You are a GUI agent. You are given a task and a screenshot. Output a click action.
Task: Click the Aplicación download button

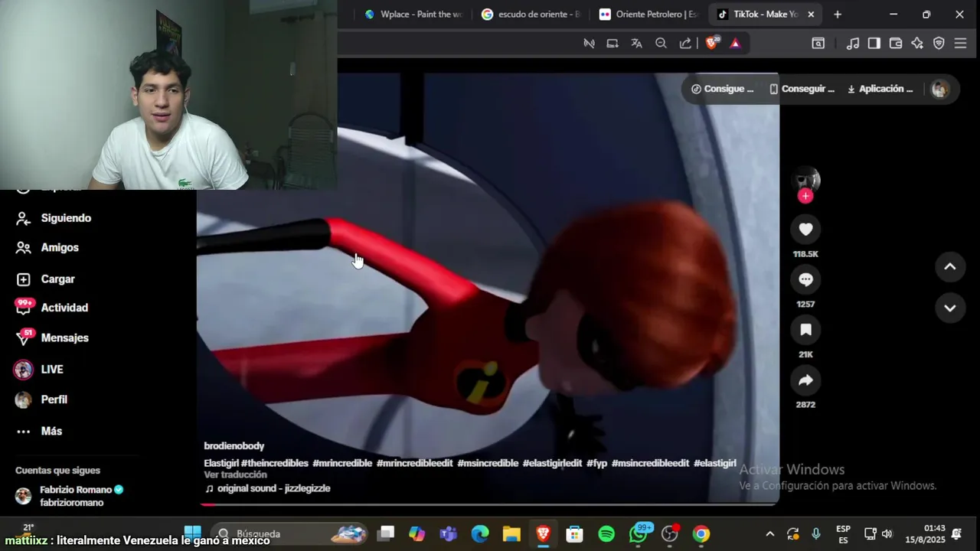pyautogui.click(x=880, y=89)
